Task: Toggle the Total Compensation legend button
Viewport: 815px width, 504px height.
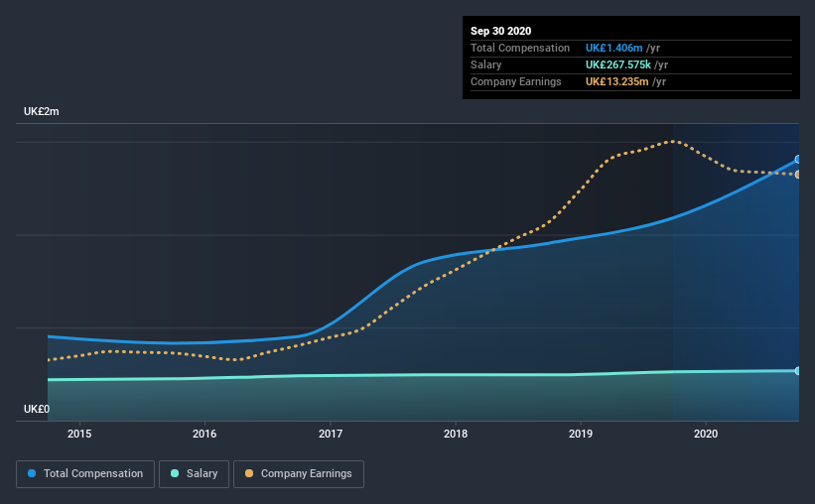Action: [85, 474]
